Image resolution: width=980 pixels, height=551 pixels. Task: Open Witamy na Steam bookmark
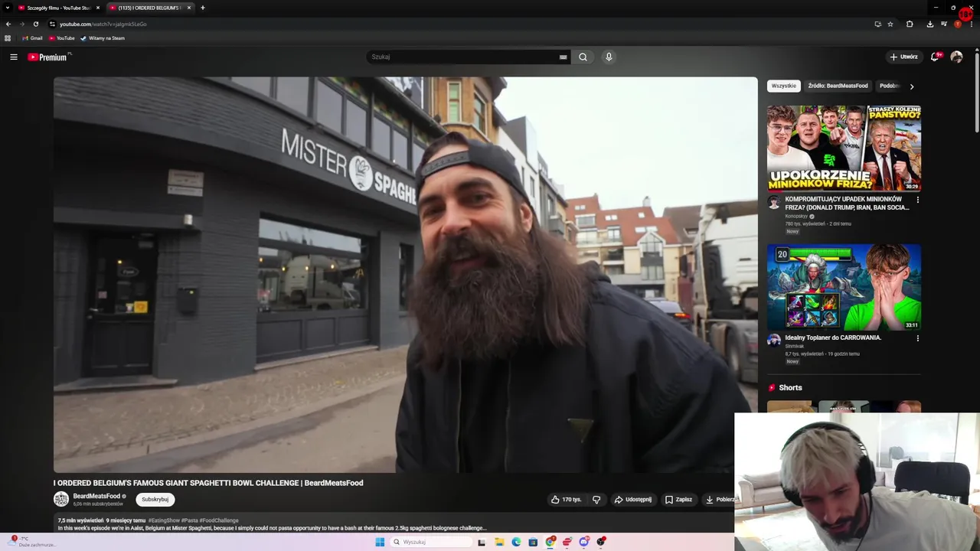pyautogui.click(x=103, y=37)
